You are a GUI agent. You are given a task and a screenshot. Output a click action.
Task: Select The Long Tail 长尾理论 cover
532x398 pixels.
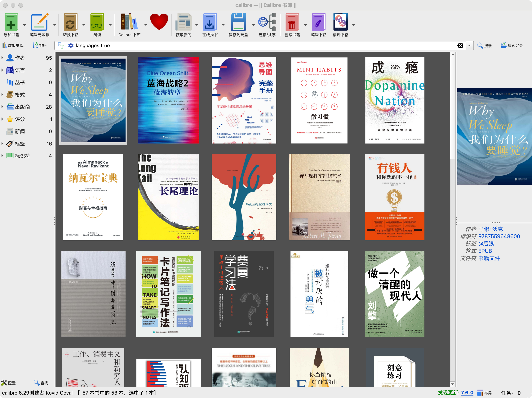pos(168,197)
